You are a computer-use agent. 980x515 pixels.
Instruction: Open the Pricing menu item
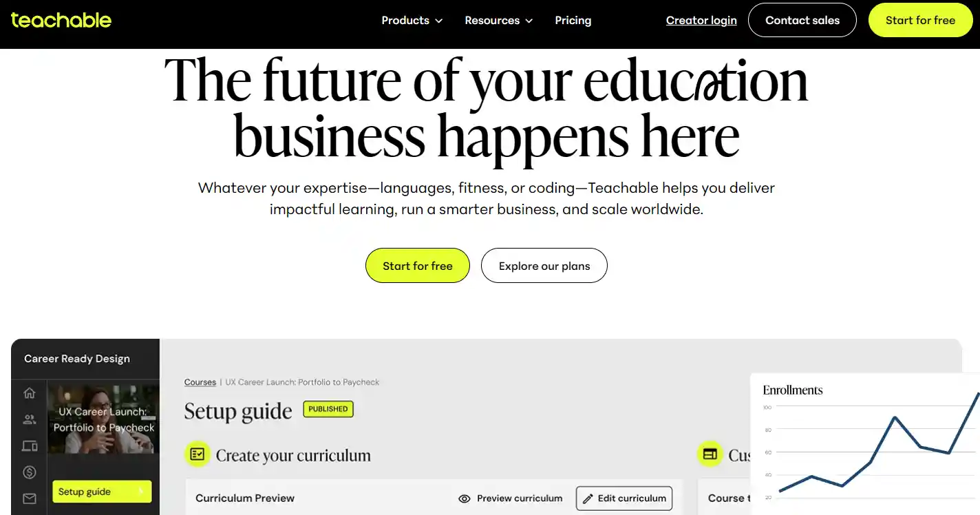click(x=573, y=20)
